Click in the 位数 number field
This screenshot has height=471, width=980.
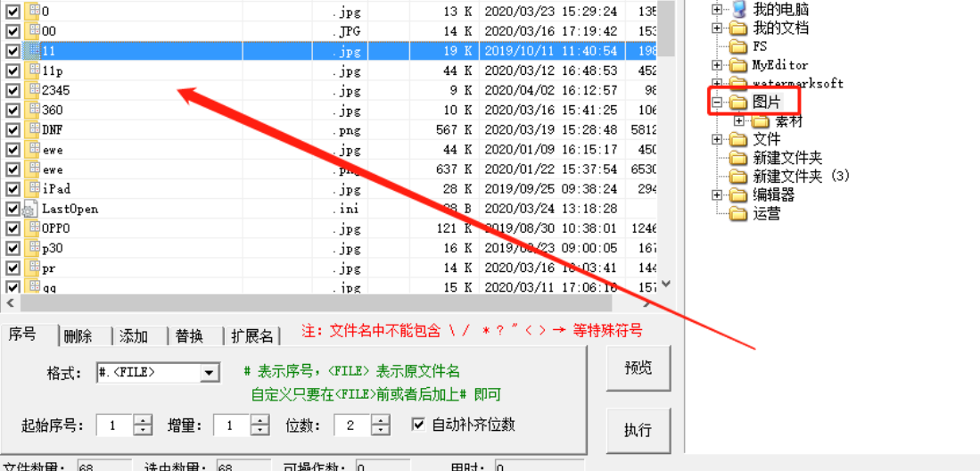point(352,426)
